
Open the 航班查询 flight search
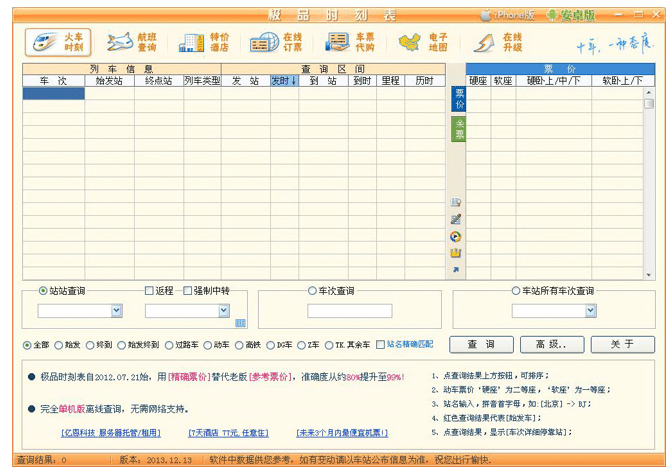[x=131, y=42]
